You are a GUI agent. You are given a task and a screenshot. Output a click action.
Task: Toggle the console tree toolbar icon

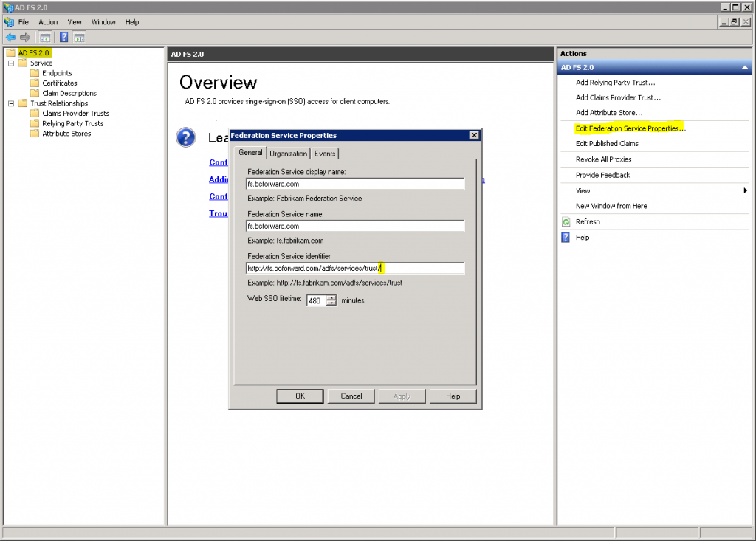(x=45, y=38)
